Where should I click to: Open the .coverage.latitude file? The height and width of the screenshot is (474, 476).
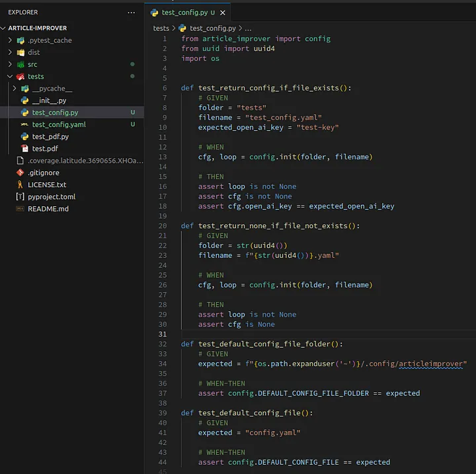[85, 161]
